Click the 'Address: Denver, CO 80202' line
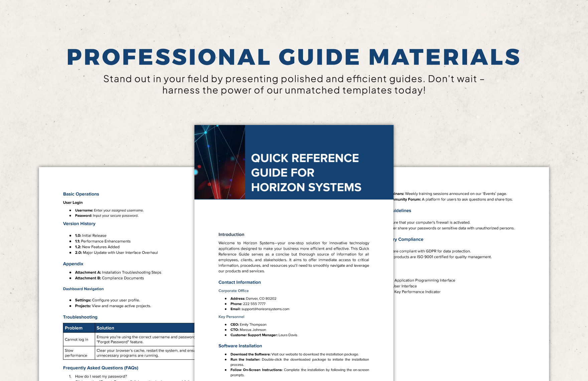This screenshot has width=588, height=381. (x=253, y=298)
